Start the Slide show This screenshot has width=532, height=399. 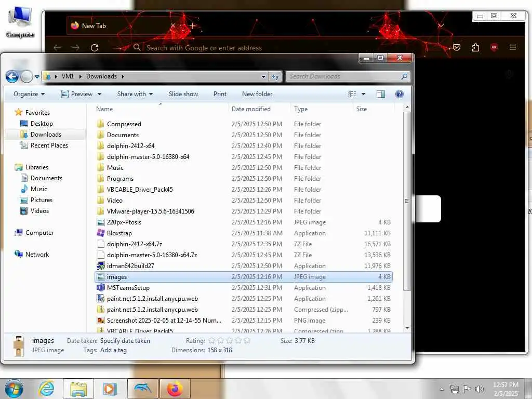click(183, 94)
